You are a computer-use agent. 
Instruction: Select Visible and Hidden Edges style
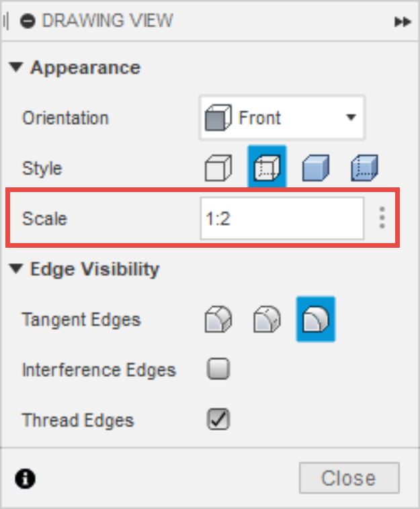click(x=267, y=167)
